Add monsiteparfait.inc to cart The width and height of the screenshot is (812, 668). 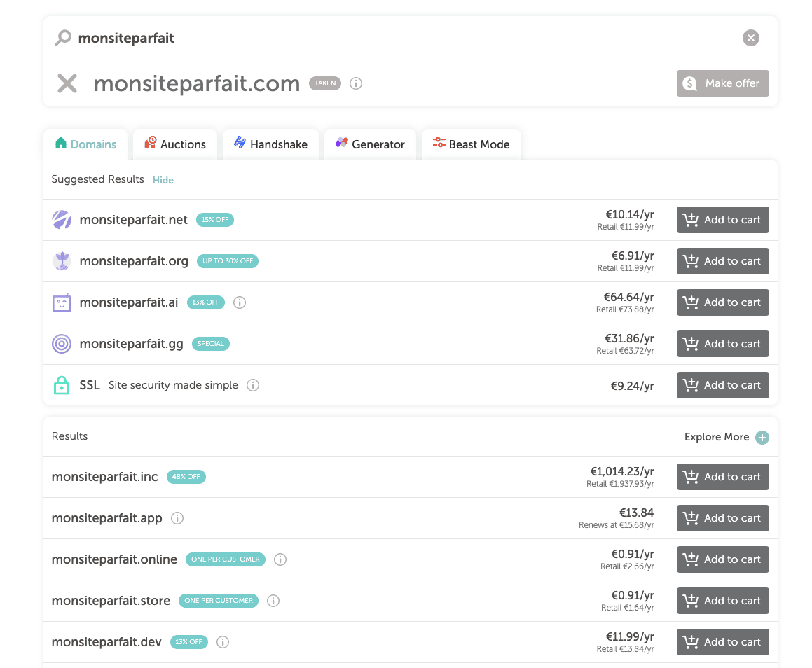(x=722, y=477)
